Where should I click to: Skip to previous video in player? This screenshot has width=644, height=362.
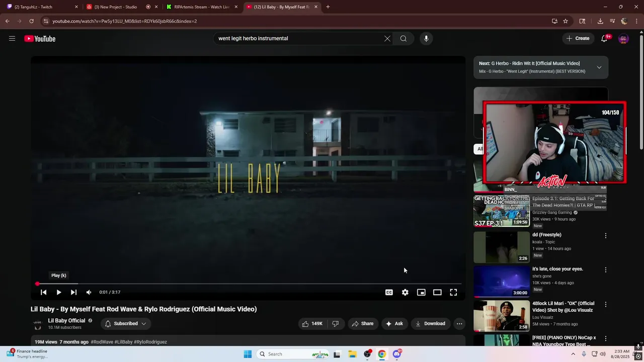44,292
